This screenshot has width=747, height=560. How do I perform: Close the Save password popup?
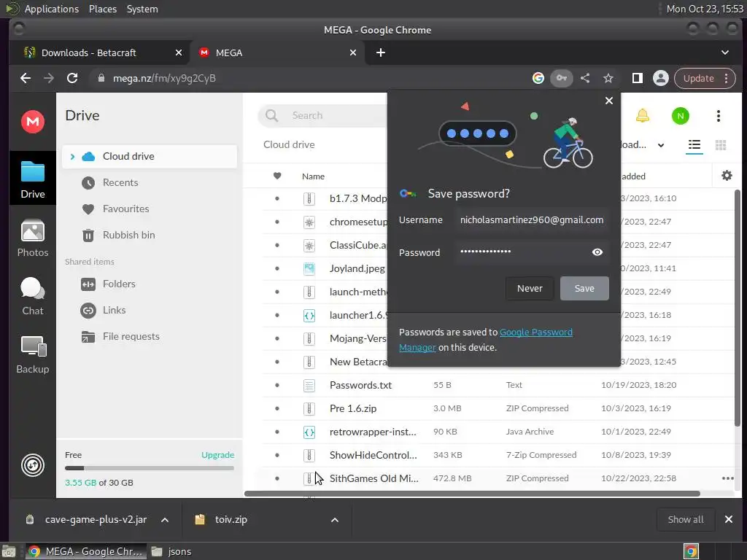(x=609, y=101)
